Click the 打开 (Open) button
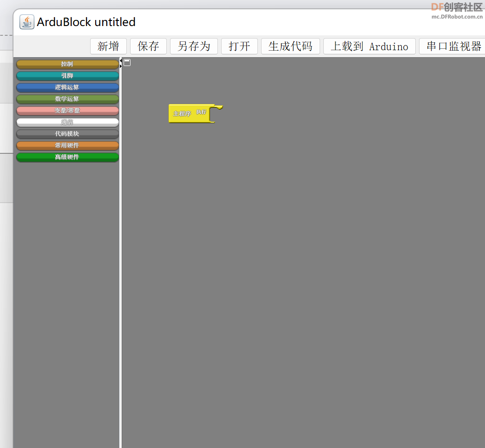485x448 pixels. [x=239, y=46]
